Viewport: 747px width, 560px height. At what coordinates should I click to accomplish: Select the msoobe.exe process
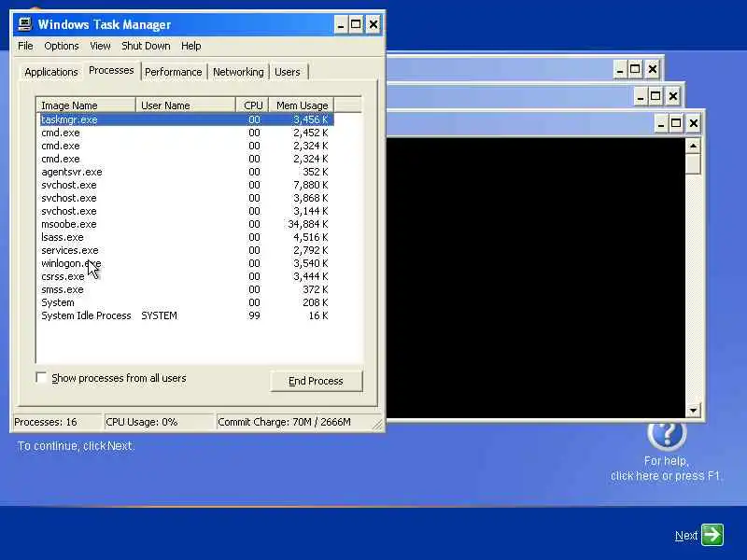point(186,224)
